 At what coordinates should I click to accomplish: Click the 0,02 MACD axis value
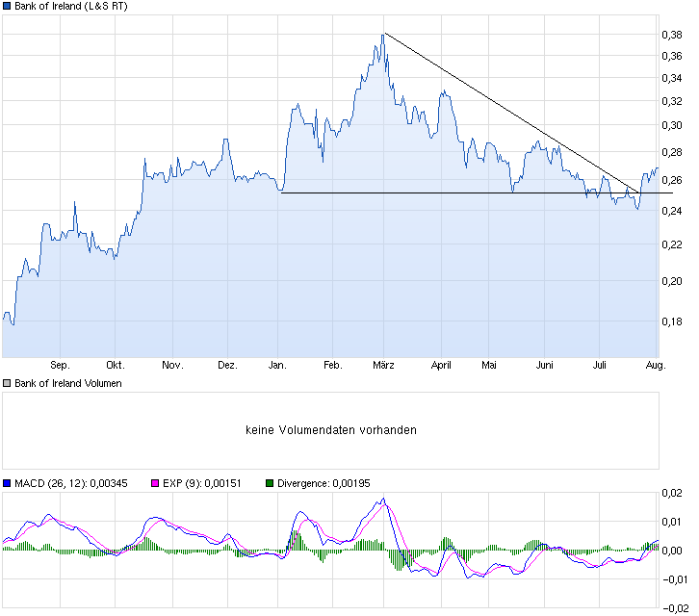(672, 494)
